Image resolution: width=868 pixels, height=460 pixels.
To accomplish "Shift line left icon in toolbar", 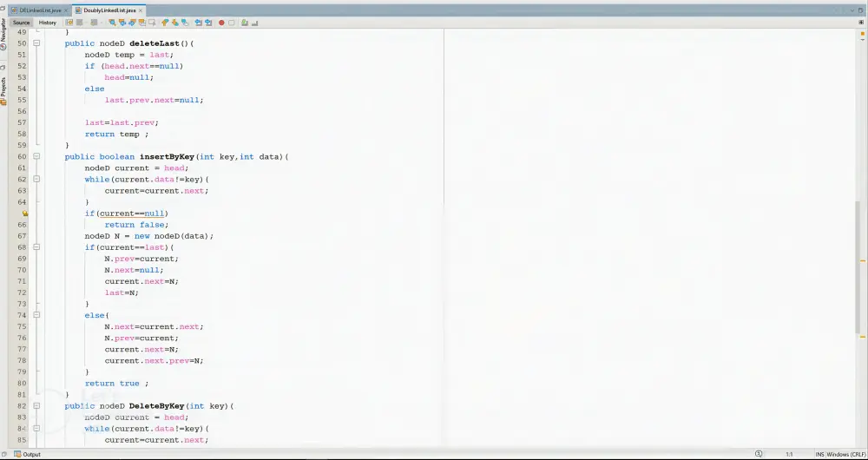I will (x=198, y=23).
